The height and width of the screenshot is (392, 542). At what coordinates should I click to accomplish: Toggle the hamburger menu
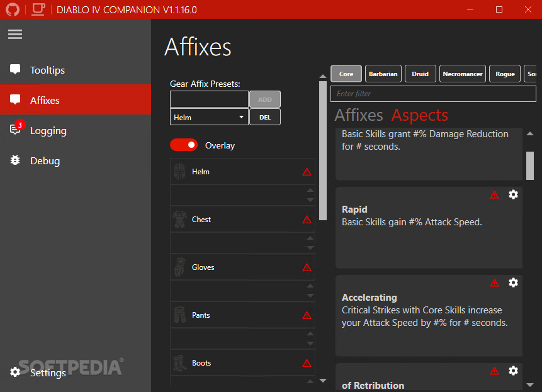point(15,34)
